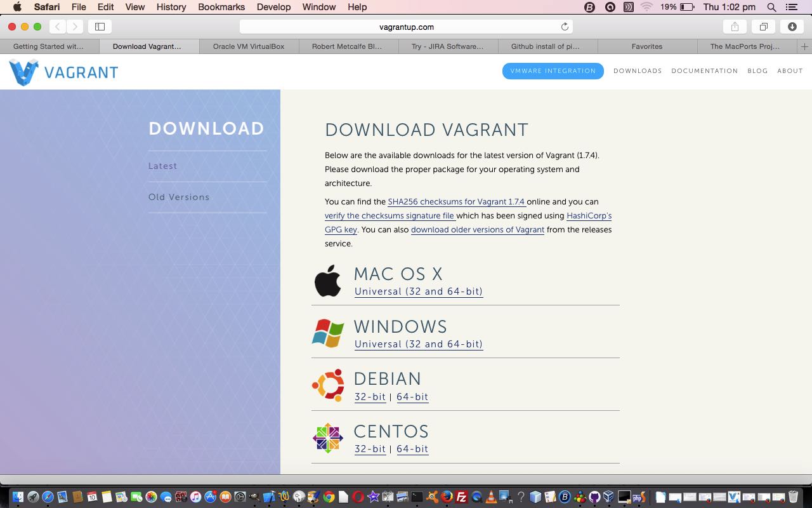
Task: Download Debian 64-bit package
Action: coord(412,397)
